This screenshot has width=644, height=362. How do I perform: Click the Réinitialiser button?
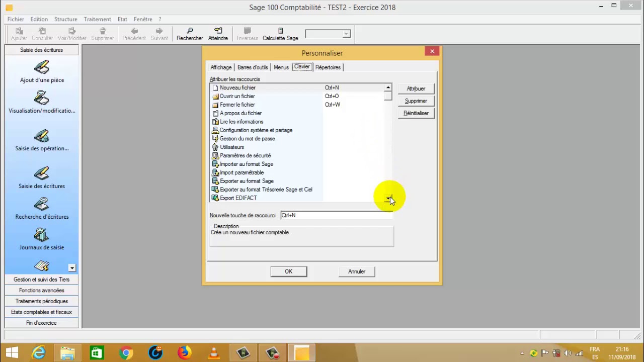point(416,113)
